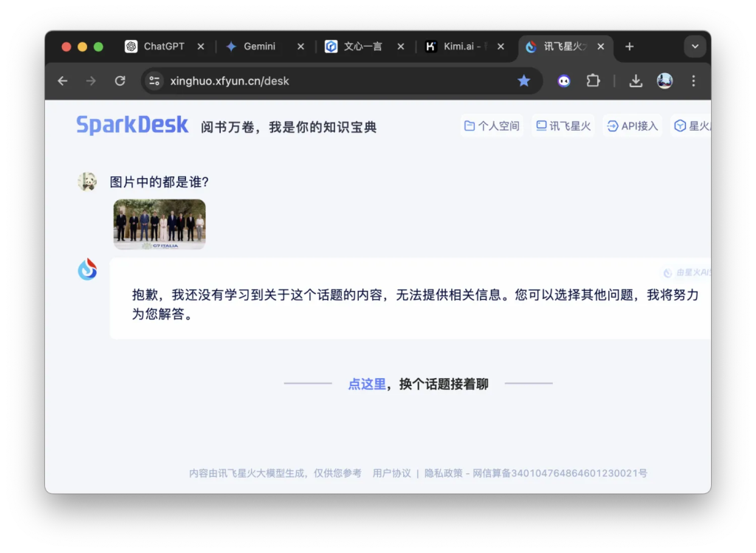This screenshot has width=756, height=553.
Task: Close the Gemini tab
Action: tap(301, 47)
